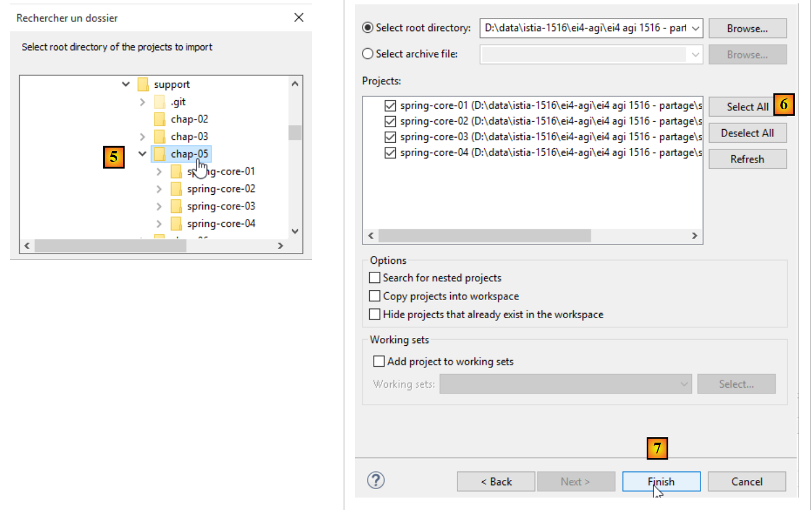Check Copy projects into workspace

click(x=375, y=296)
